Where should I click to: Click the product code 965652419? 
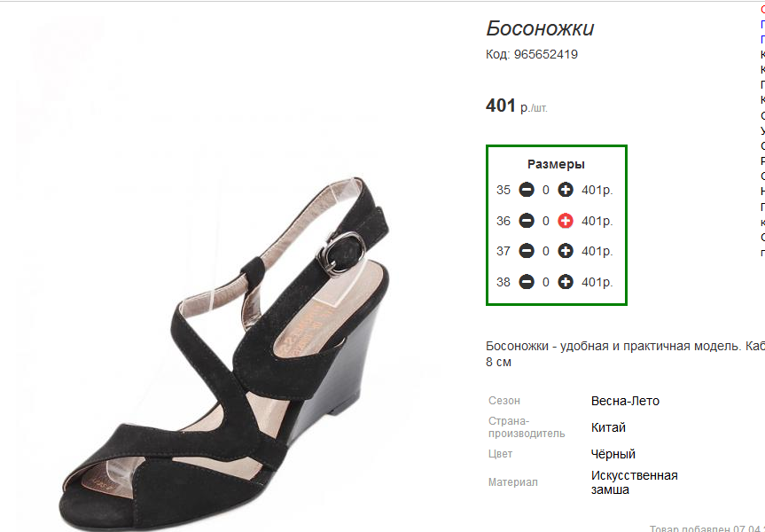(545, 54)
